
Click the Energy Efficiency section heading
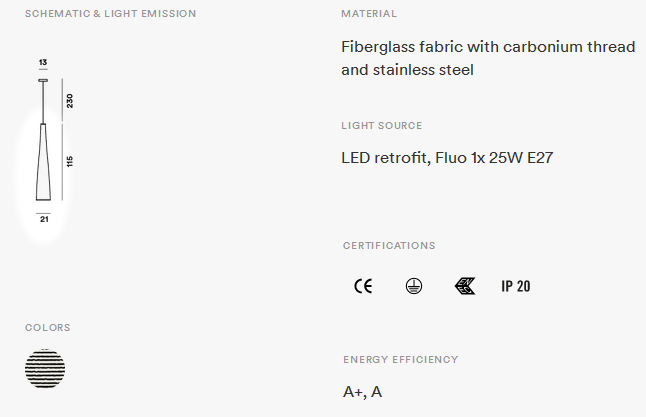400,360
